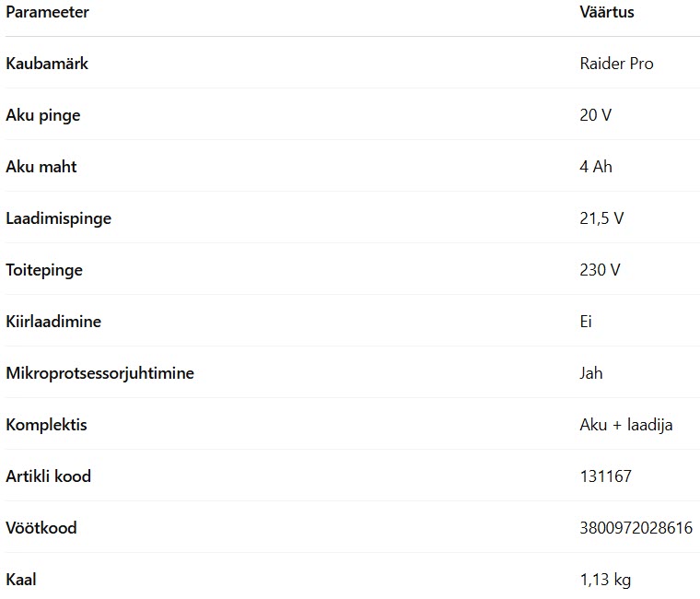
Task: Click the 20 V value
Action: pos(596,115)
